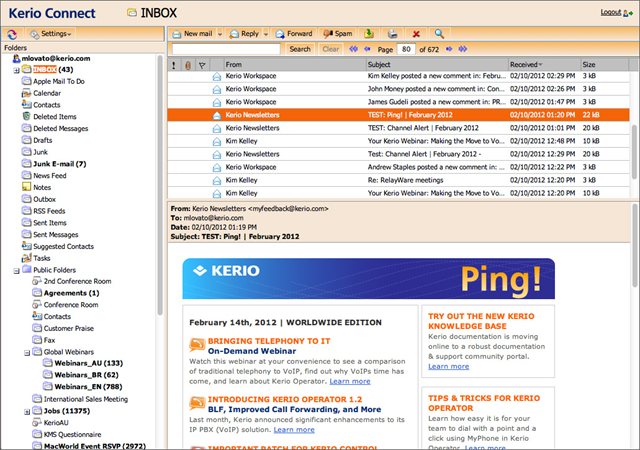Go to the last page arrow
The image size is (640, 450).
[x=462, y=49]
